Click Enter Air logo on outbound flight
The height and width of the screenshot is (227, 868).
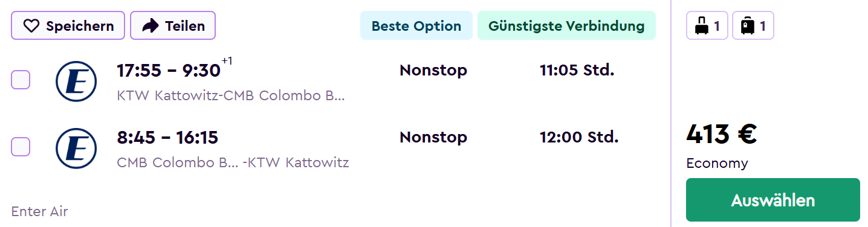[76, 82]
